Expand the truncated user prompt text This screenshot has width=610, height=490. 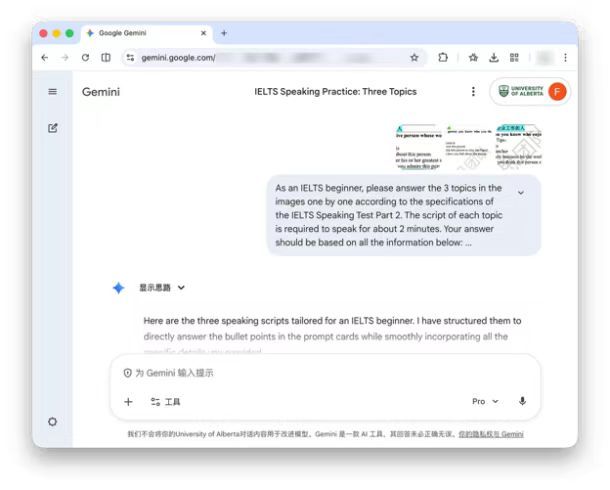pos(520,193)
